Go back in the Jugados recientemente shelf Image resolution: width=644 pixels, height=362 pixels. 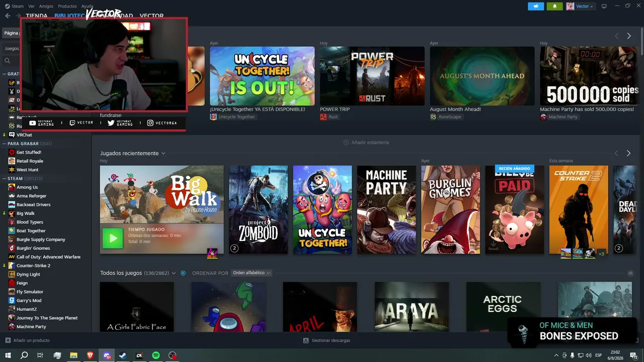[x=616, y=153]
